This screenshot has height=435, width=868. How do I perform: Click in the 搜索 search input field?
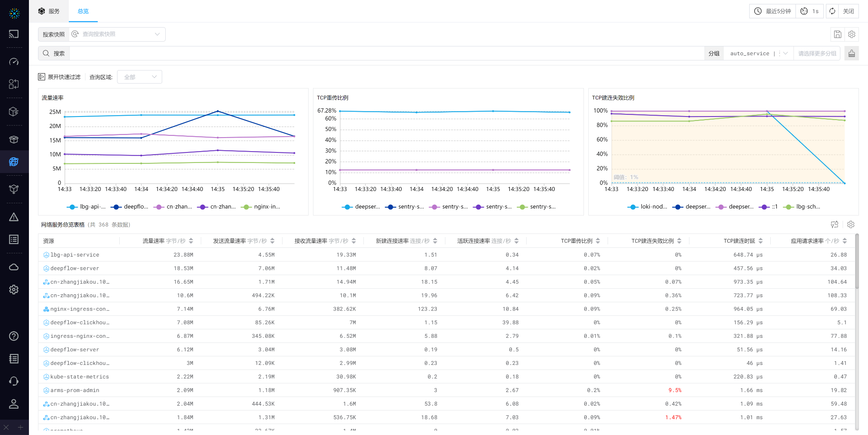[x=386, y=53]
